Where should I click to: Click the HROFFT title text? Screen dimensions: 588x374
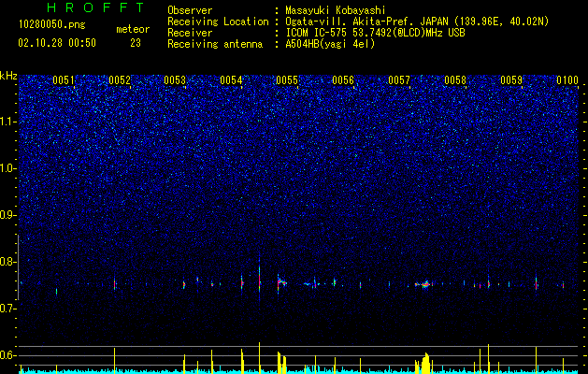coord(95,7)
